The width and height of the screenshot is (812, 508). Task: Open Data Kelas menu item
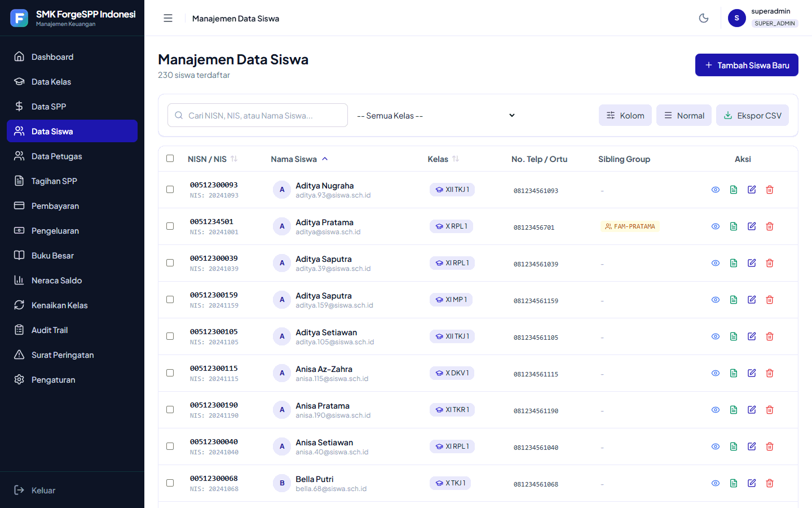[72, 82]
